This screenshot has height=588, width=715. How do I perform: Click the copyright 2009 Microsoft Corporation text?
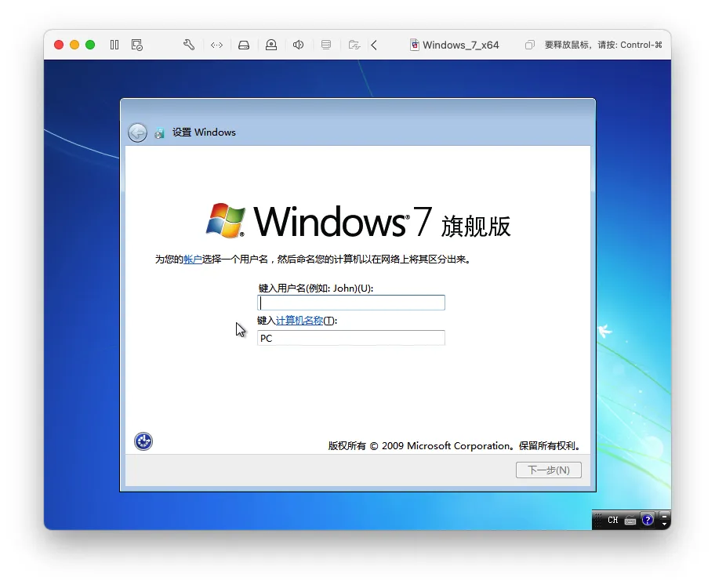(x=455, y=445)
